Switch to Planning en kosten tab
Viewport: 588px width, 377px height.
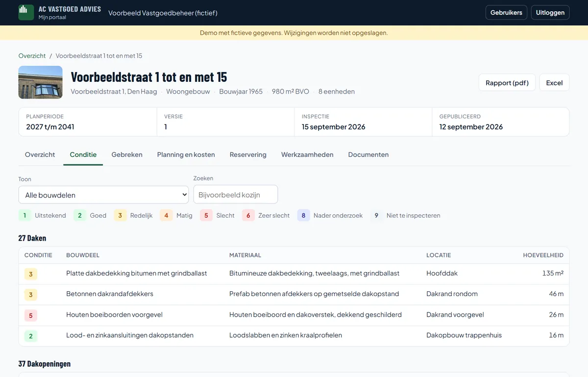point(186,154)
